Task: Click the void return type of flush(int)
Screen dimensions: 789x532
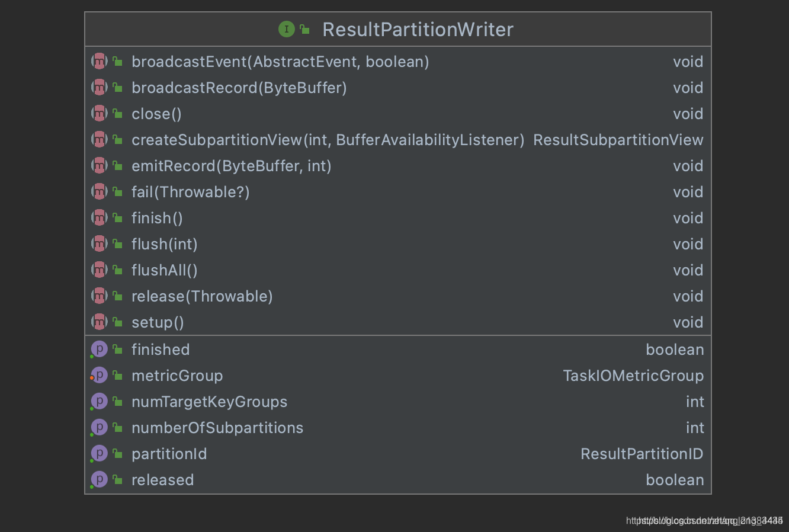Action: pos(688,244)
